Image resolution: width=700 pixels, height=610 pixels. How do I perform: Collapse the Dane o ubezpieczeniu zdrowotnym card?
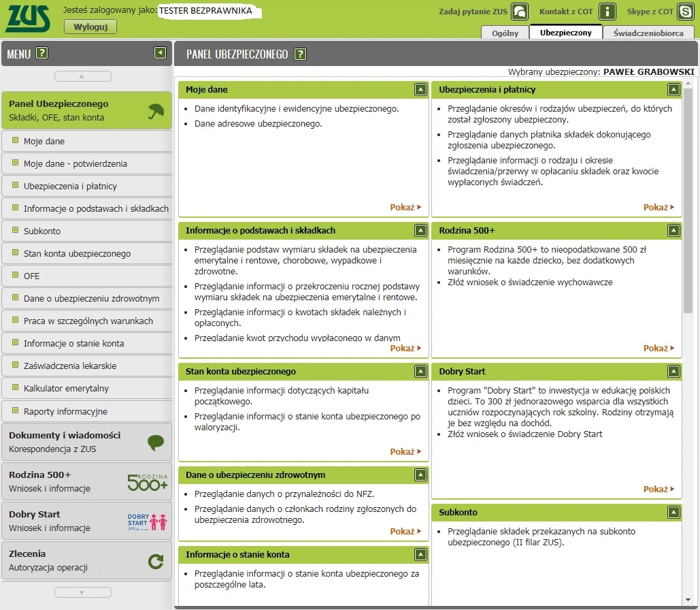(420, 475)
